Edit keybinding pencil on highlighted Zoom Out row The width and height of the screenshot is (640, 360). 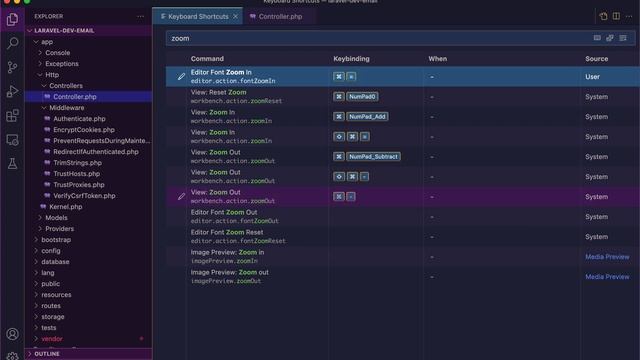pos(181,196)
